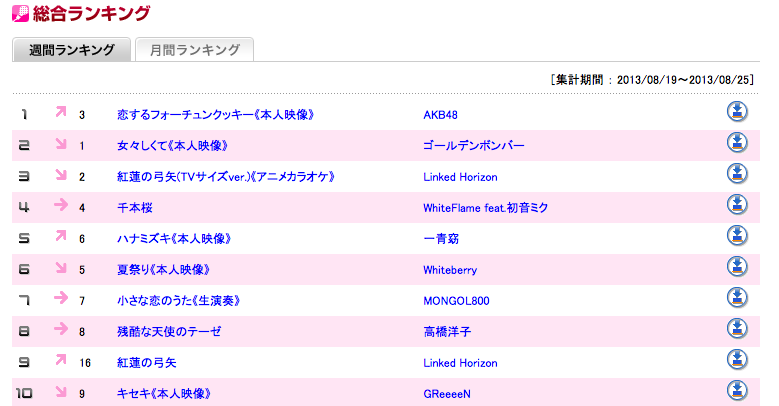Image resolution: width=779 pixels, height=406 pixels.
Task: Open artist Linked Horizon in rank 9 row
Action: [460, 363]
